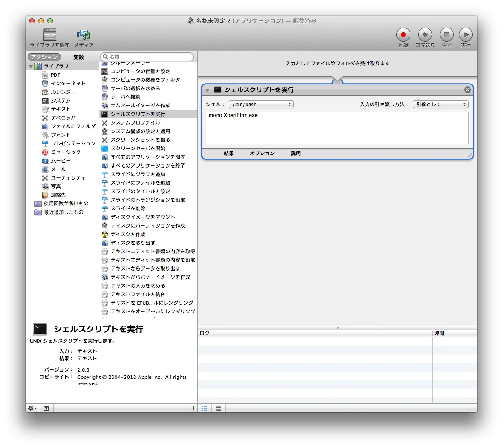
Task: Select サーバへ接続 action
Action: pos(125,97)
